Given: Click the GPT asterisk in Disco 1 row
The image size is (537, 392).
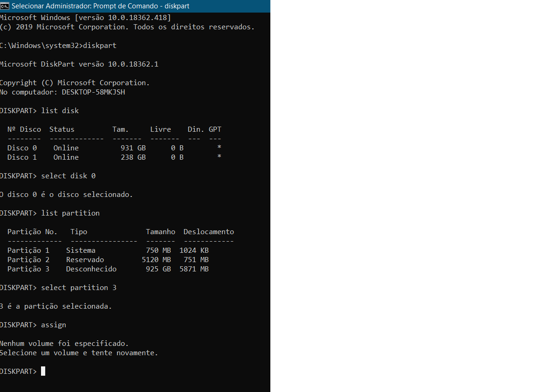Looking at the screenshot, I should pos(219,156).
